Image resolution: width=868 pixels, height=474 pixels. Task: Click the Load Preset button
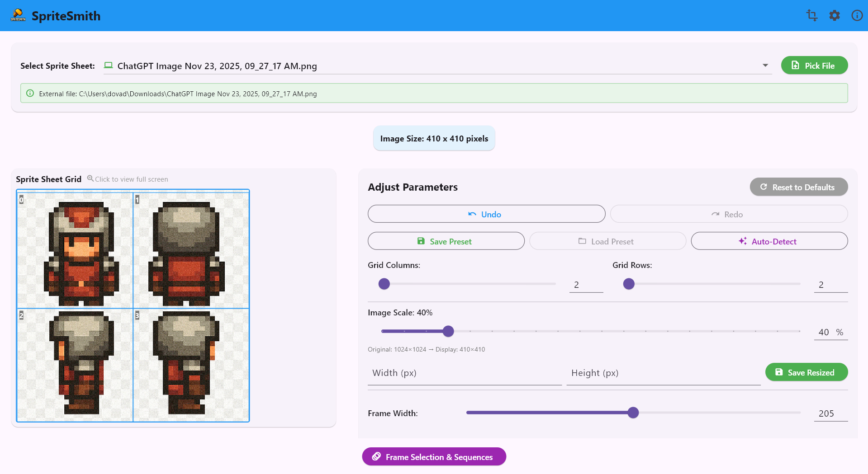[x=607, y=241]
